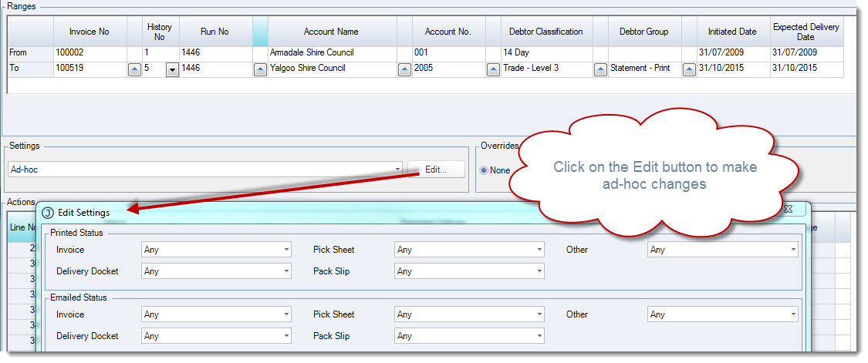Click up-arrow button beside Invoice No 100519
The height and width of the screenshot is (363, 868).
(134, 69)
